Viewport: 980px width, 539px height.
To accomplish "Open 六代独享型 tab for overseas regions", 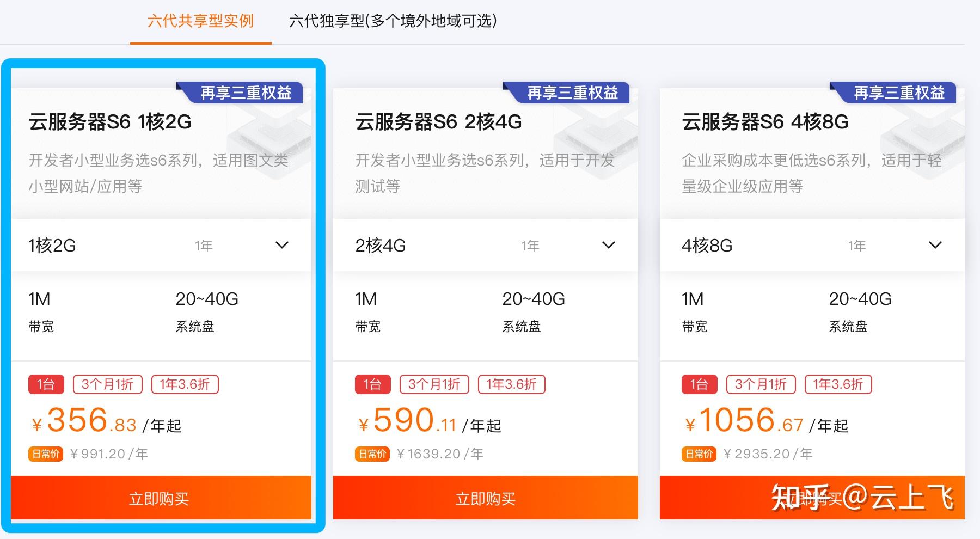I will [x=393, y=21].
